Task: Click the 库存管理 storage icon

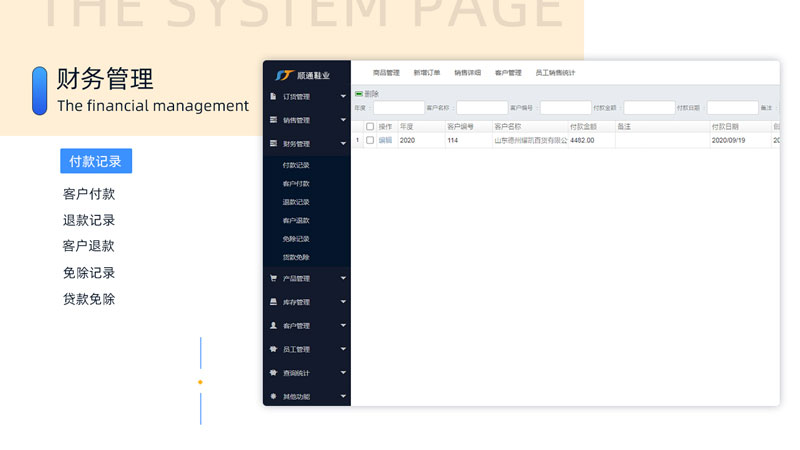Action: tap(273, 302)
